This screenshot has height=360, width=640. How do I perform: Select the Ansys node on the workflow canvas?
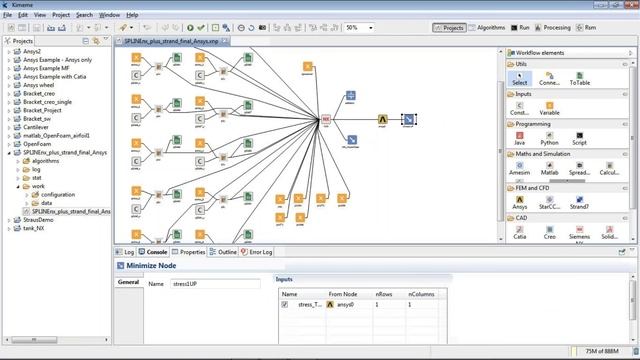click(x=382, y=120)
